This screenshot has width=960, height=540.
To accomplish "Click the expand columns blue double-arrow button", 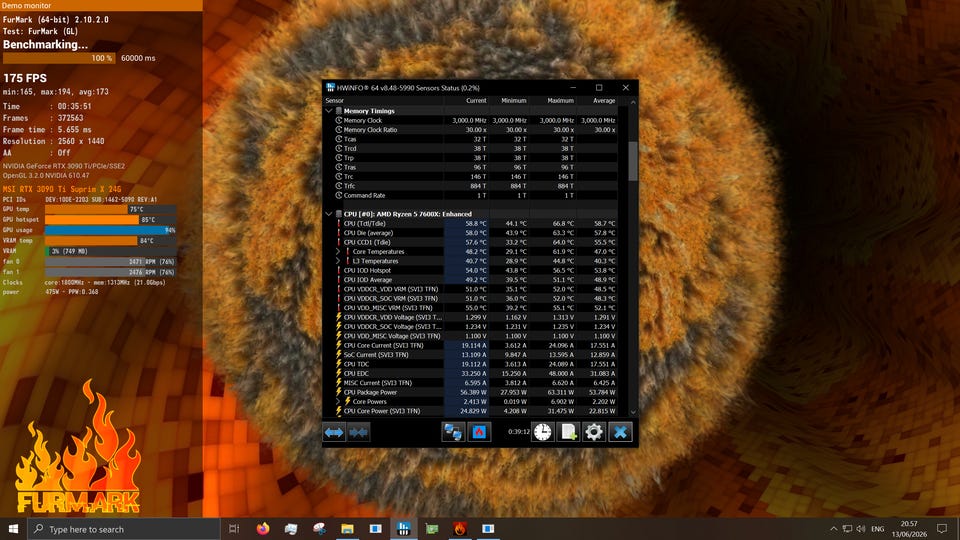I will click(334, 432).
